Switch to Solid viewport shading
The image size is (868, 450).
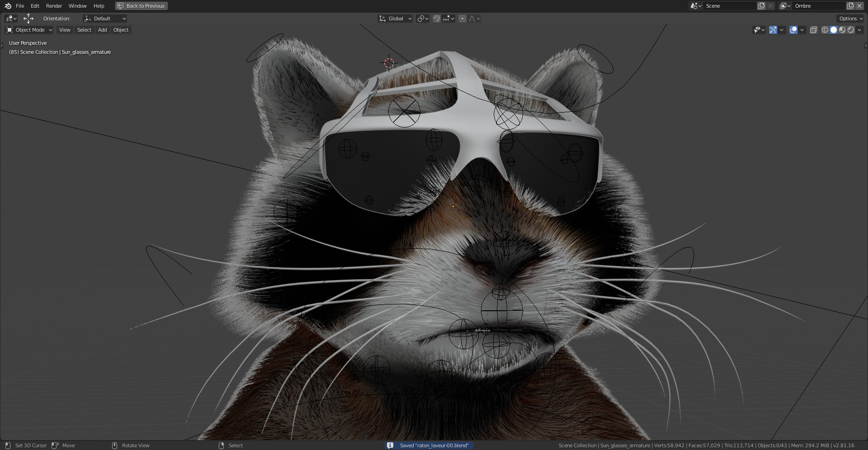coord(834,30)
